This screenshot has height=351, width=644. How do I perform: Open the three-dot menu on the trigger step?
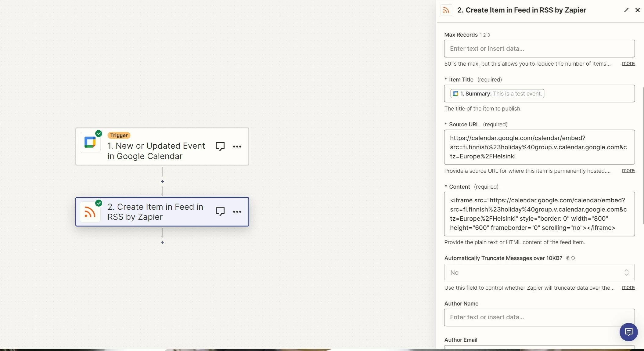tap(237, 147)
